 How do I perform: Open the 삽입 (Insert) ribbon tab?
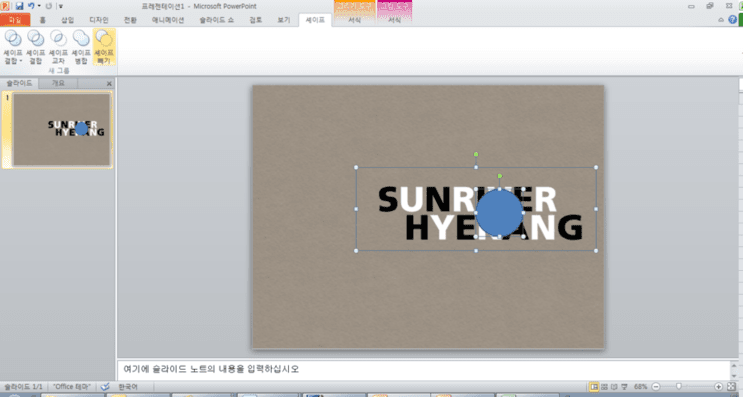click(x=68, y=20)
